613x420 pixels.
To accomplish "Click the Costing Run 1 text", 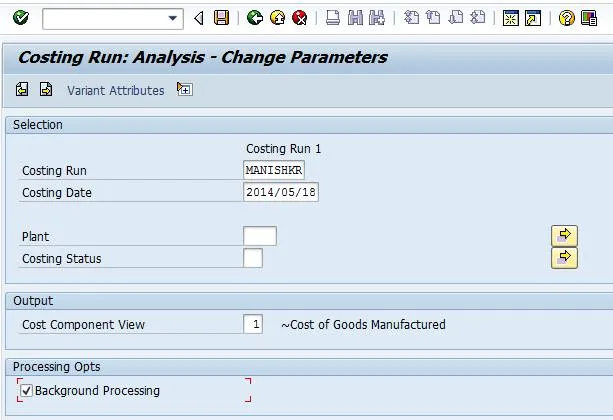I will click(x=283, y=149).
